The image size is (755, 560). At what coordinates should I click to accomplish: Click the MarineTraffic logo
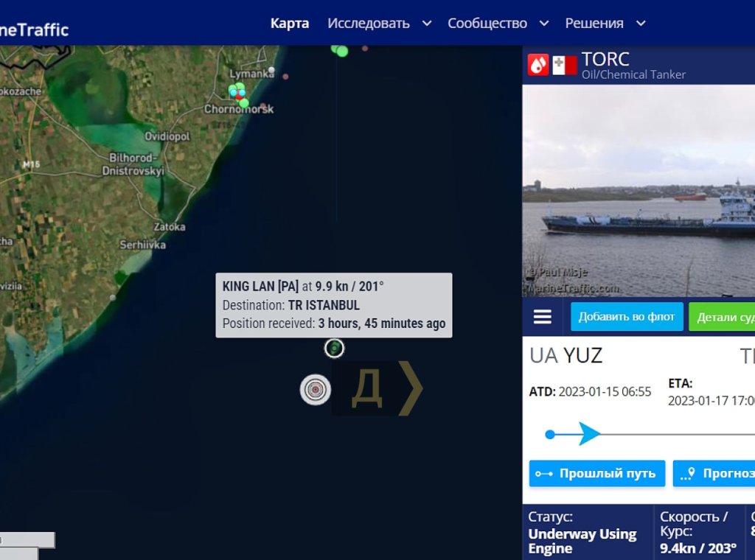click(x=34, y=29)
